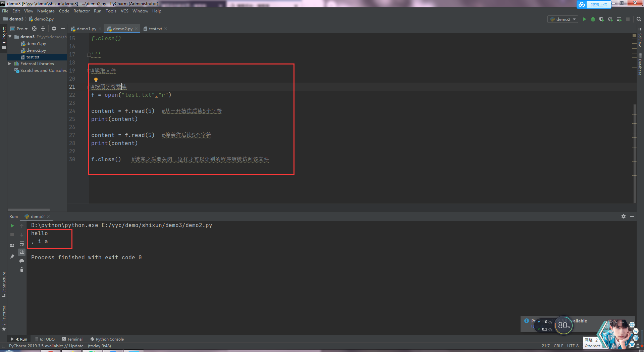The image size is (644, 352).
Task: Switch to the test.txt editor tab
Action: (155, 29)
